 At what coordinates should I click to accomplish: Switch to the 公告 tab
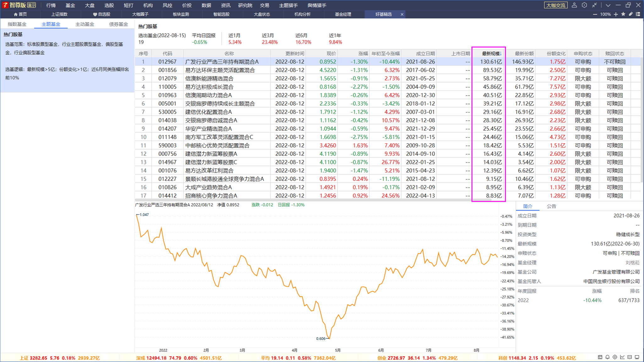[x=551, y=206]
